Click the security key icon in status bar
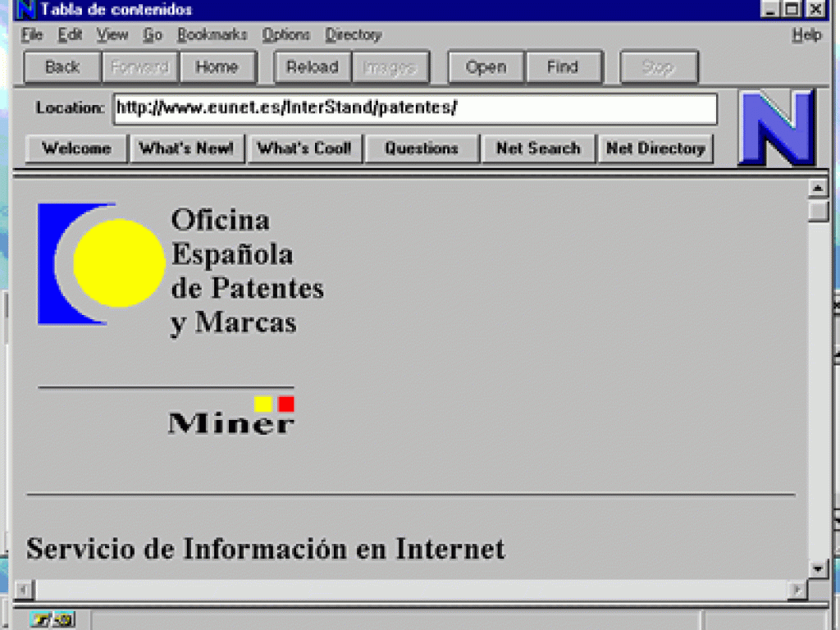 41,619
